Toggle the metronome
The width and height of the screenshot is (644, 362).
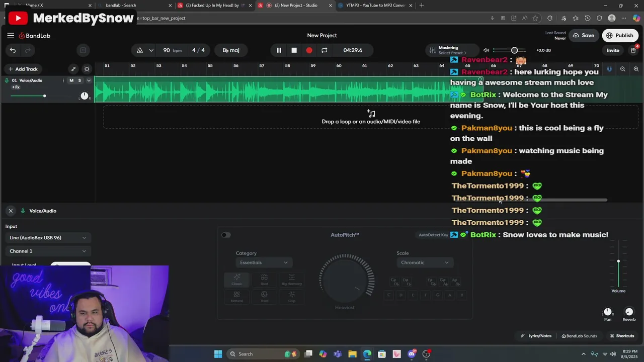(x=140, y=50)
